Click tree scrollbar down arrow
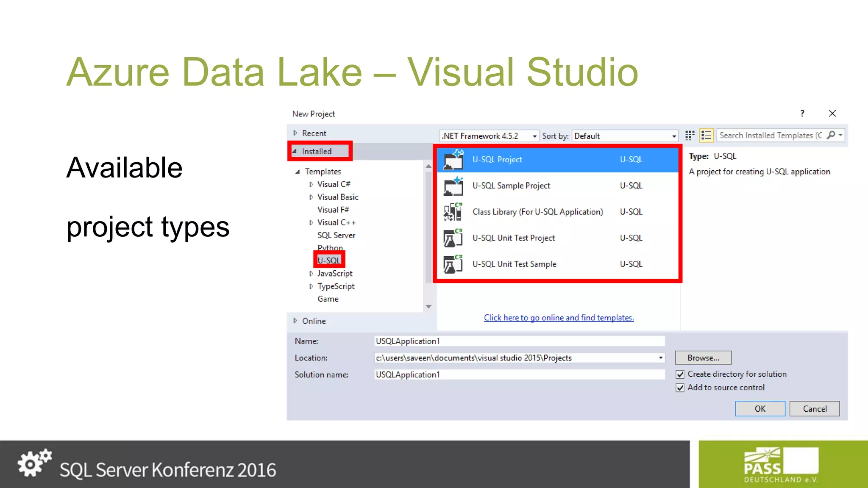Screen dimensions: 868x488 tap(428, 307)
